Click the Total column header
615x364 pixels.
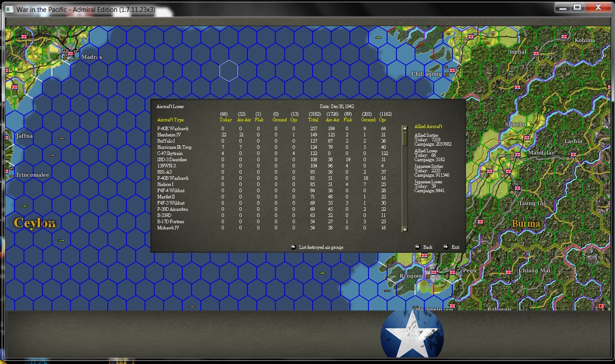[x=313, y=120]
